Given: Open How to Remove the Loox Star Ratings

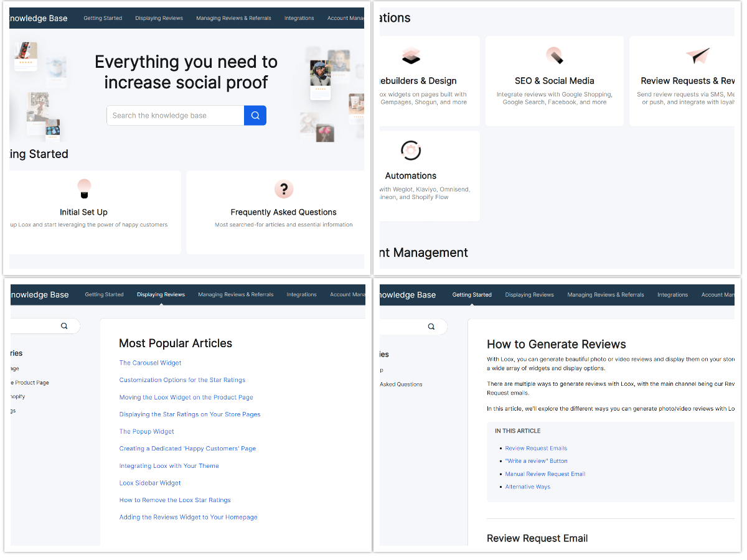Looking at the screenshot, I should point(175,500).
